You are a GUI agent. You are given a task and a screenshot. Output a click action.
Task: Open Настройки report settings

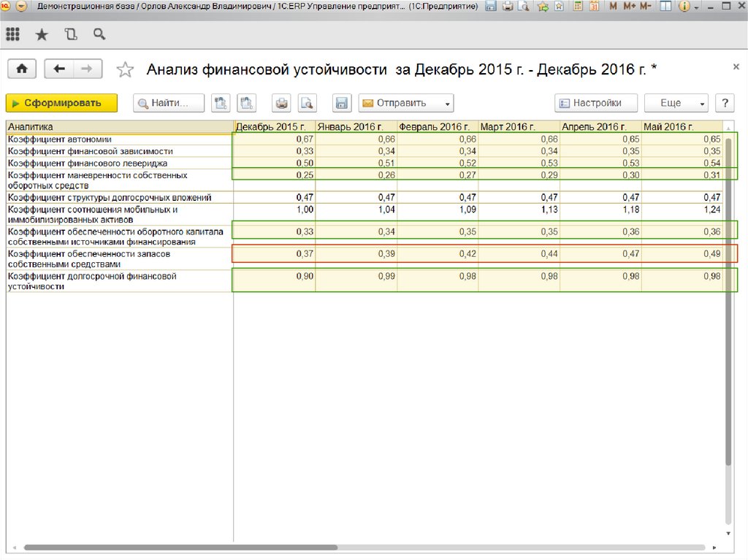pyautogui.click(x=595, y=103)
